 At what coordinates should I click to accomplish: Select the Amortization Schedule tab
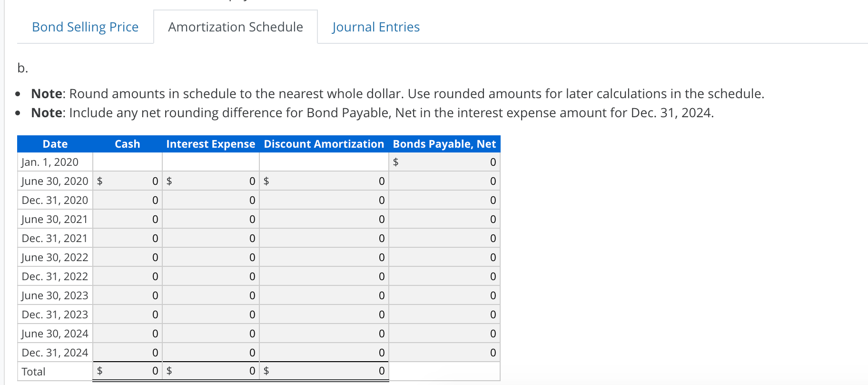tap(235, 27)
